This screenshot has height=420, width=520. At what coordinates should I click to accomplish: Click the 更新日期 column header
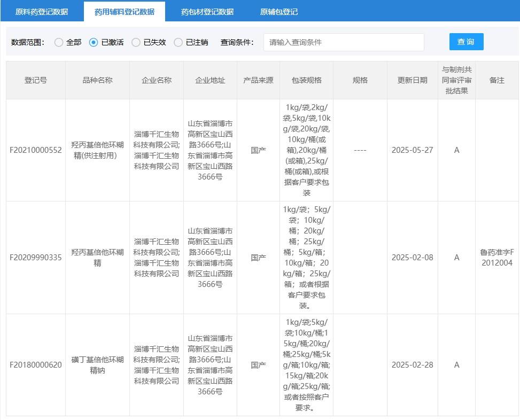tap(413, 80)
